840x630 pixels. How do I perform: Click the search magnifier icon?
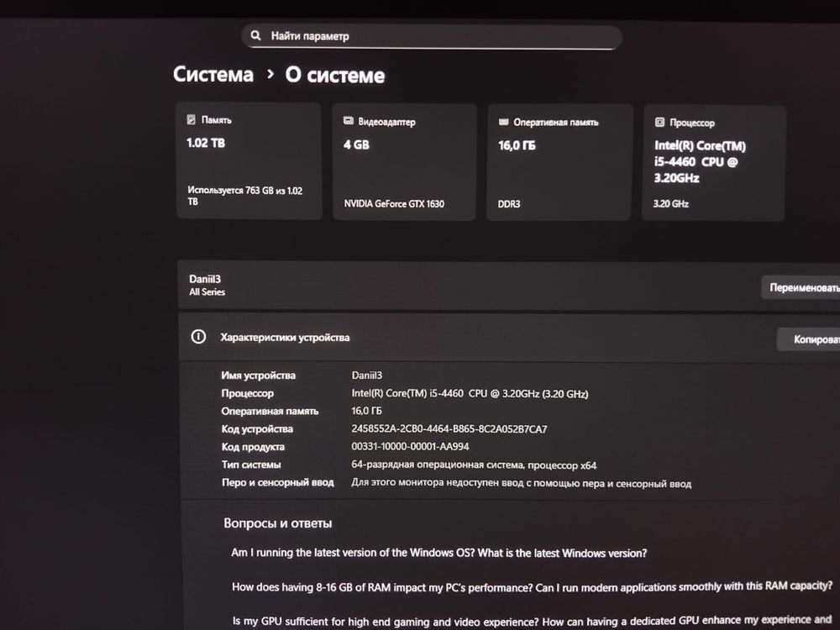(255, 35)
